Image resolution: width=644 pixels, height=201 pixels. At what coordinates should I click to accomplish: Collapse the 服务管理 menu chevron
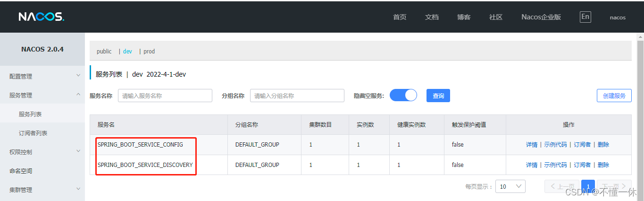coord(78,95)
